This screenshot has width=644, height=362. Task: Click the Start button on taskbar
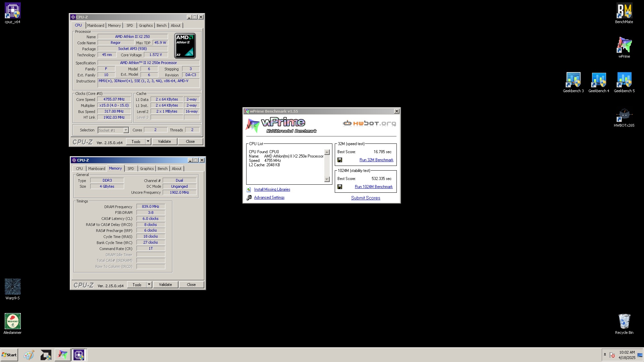click(x=9, y=355)
